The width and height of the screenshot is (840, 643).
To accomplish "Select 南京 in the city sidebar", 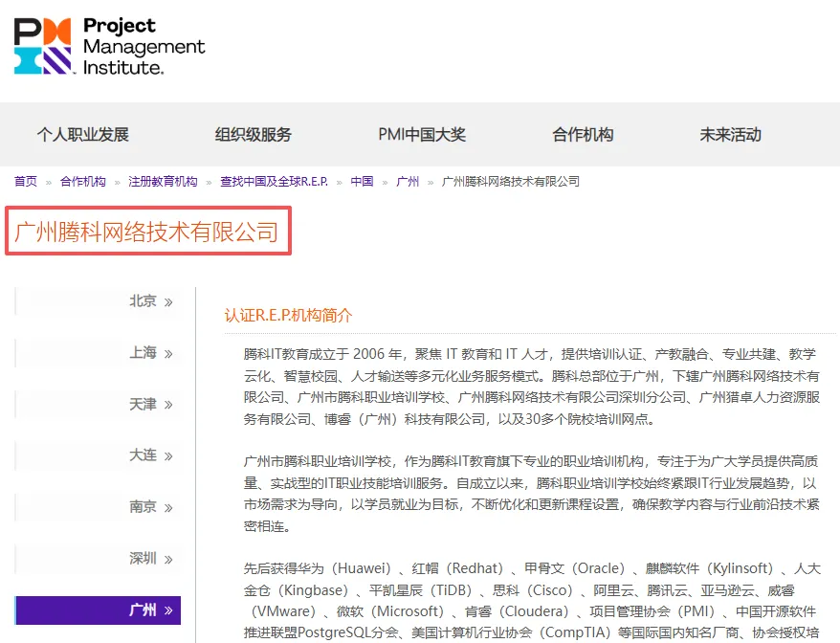I will coord(98,507).
